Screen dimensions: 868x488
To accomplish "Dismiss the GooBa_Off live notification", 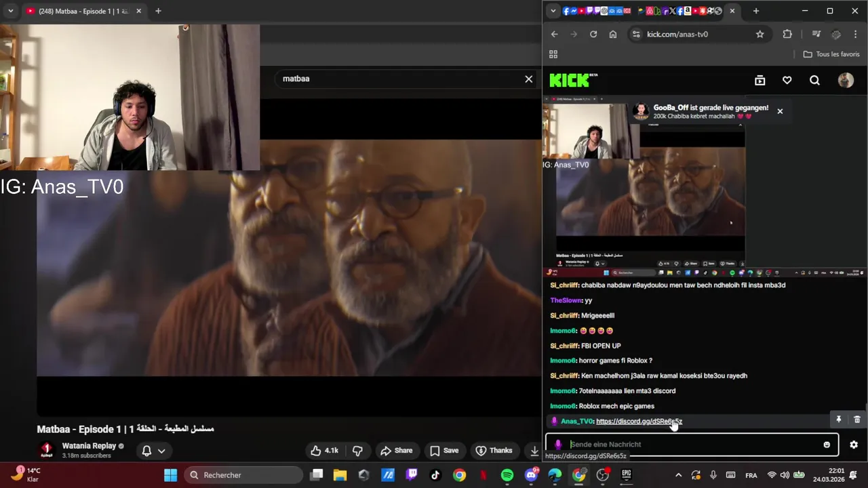I will pyautogui.click(x=780, y=111).
